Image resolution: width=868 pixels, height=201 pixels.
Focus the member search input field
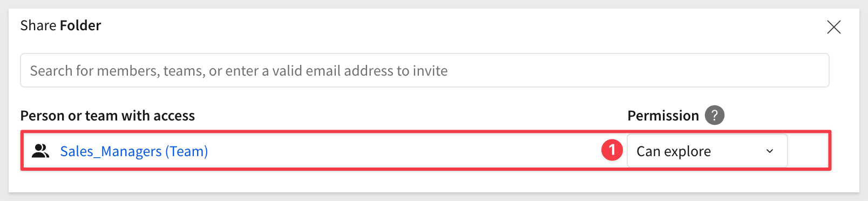point(424,70)
